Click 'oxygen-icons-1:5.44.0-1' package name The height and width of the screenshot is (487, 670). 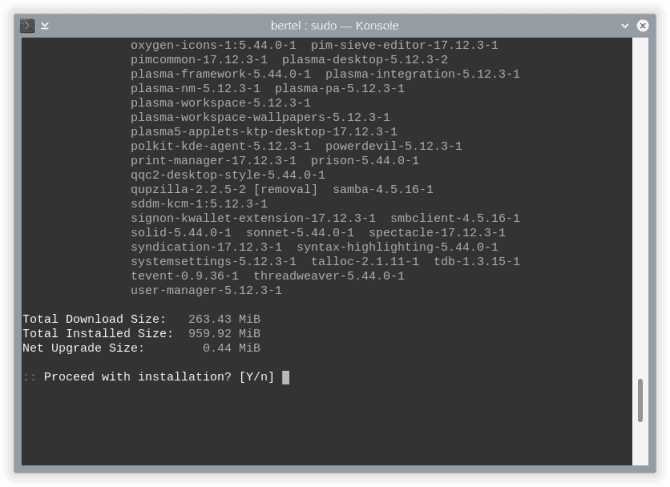click(213, 45)
